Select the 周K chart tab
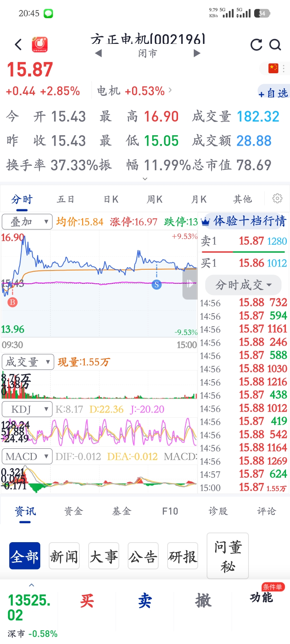 (x=155, y=199)
